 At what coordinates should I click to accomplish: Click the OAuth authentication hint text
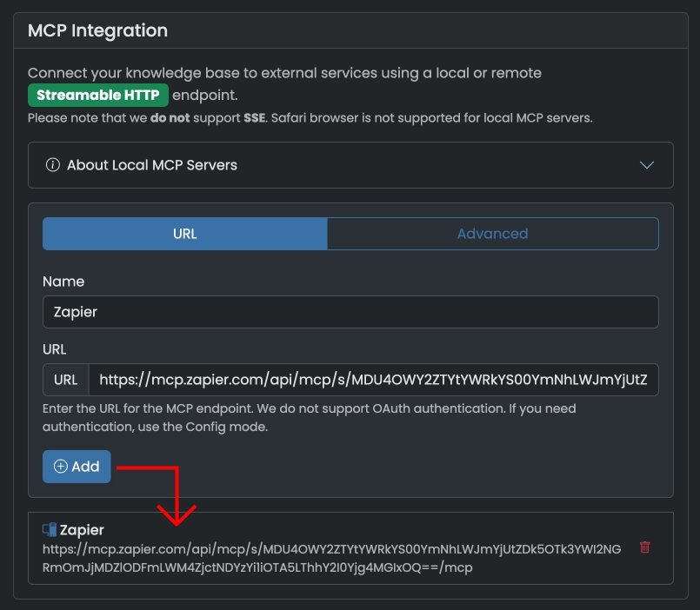click(309, 418)
